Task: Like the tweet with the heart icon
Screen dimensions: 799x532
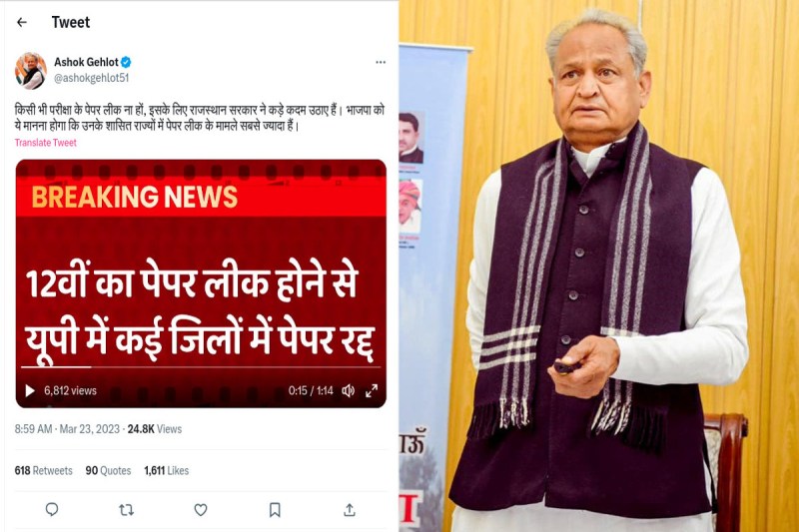Action: [x=201, y=509]
